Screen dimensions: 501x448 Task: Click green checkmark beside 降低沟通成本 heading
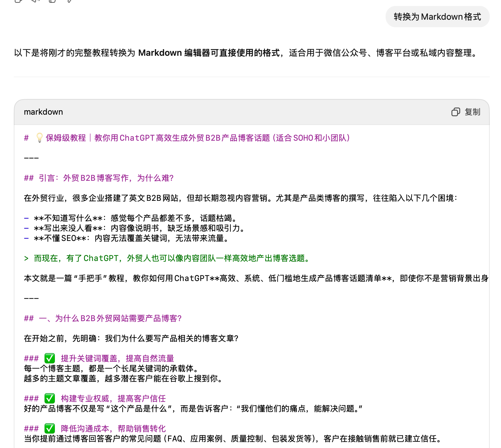click(50, 428)
